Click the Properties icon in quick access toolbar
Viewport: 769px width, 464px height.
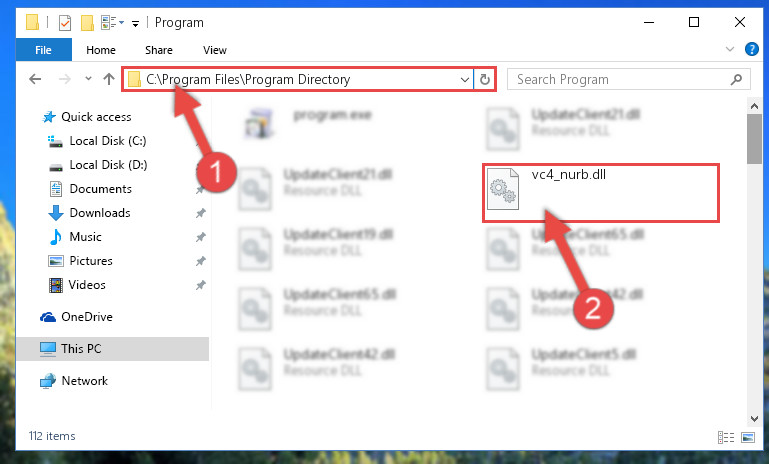[65, 23]
